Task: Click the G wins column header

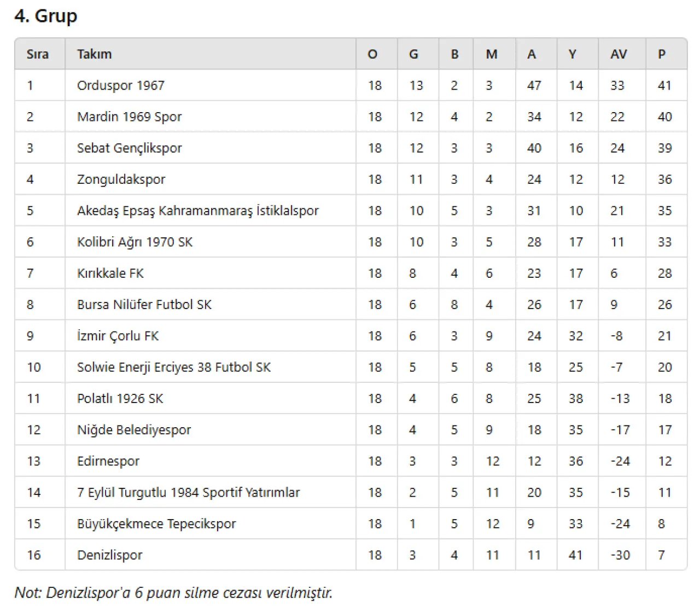Action: coord(413,54)
